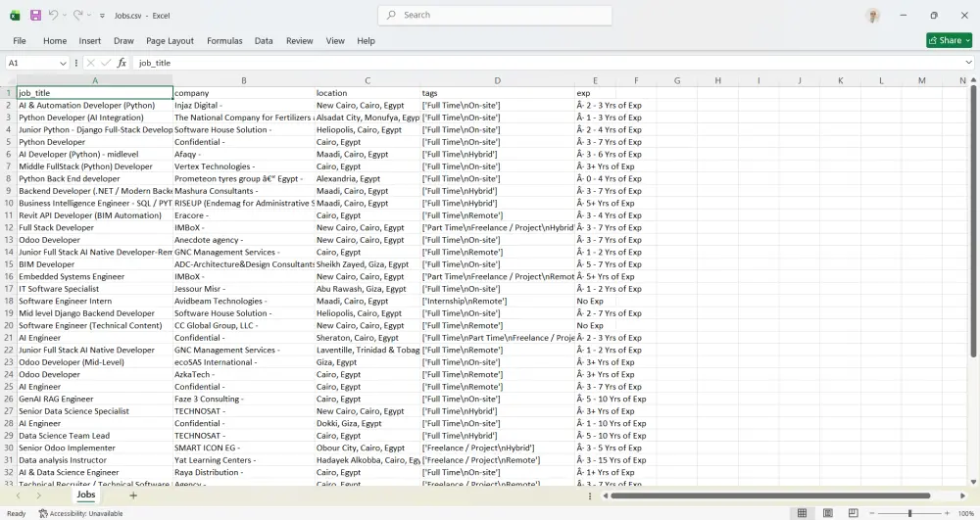980x520 pixels.
Task: Click the Cancel (X) formula bar icon
Action: tap(90, 63)
